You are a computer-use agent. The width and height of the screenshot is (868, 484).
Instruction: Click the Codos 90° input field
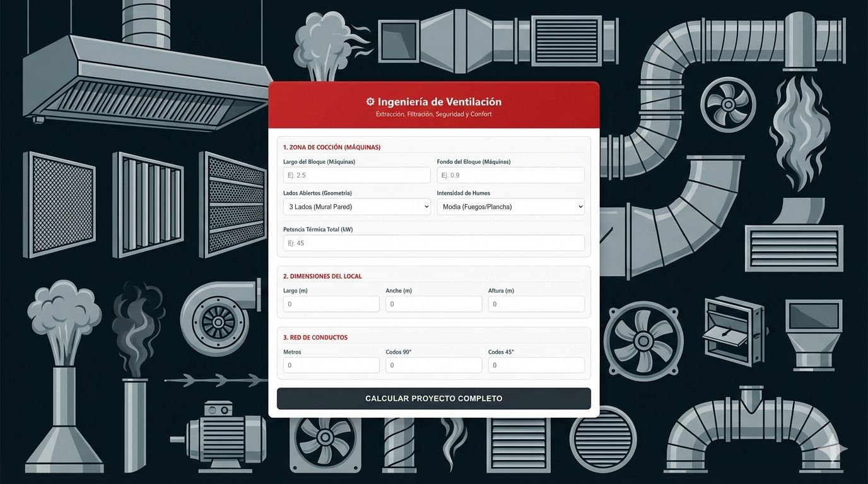433,366
